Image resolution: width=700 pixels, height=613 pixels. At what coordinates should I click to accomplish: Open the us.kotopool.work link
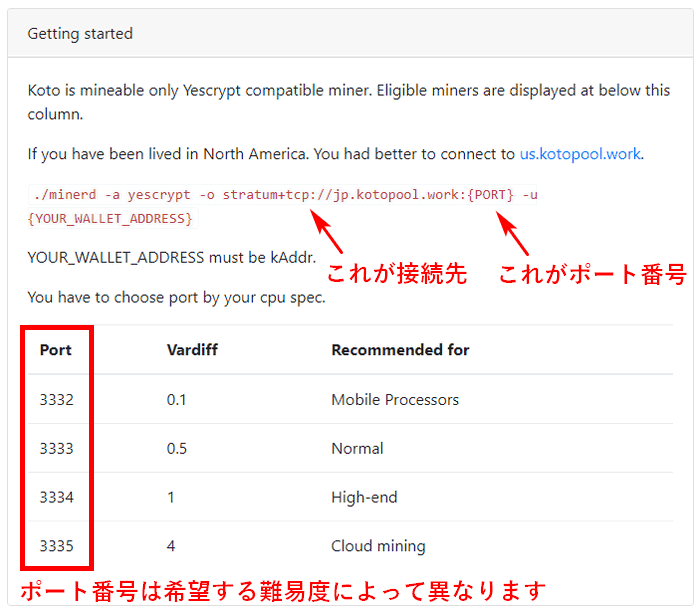[580, 154]
